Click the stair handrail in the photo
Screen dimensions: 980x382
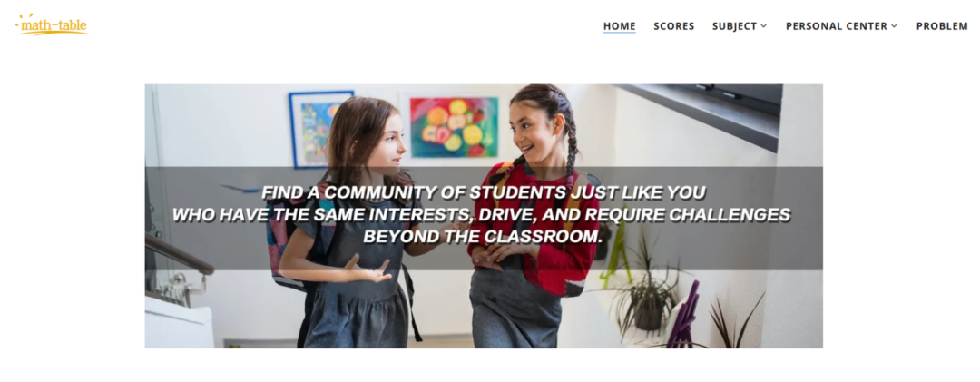pyautogui.click(x=179, y=254)
